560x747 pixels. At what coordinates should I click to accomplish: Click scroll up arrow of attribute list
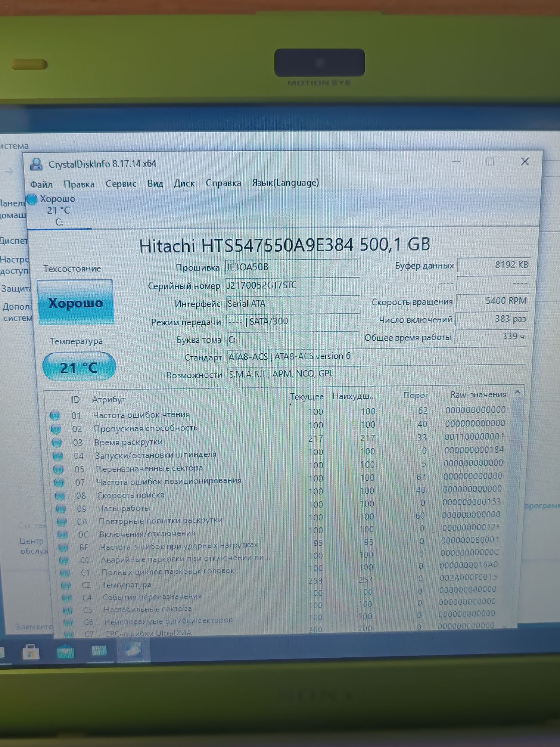coord(517,393)
